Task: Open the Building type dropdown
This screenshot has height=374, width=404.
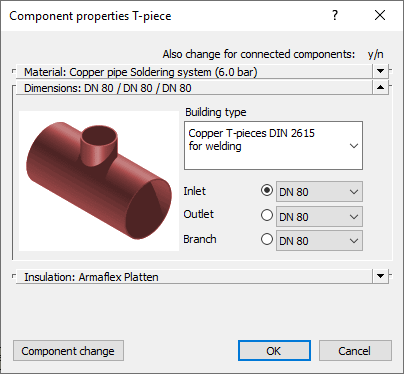Action: 273,146
